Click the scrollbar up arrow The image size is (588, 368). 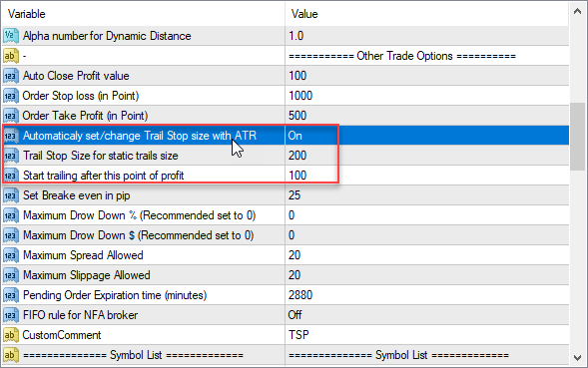(x=577, y=11)
